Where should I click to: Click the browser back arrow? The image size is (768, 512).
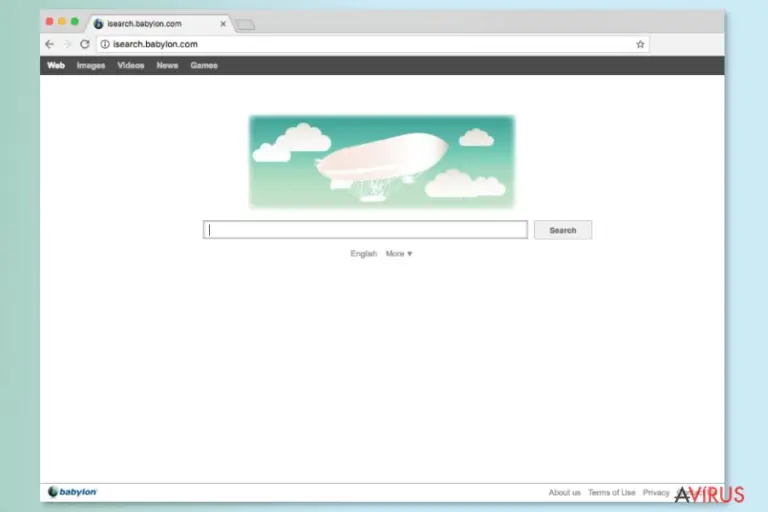49,44
